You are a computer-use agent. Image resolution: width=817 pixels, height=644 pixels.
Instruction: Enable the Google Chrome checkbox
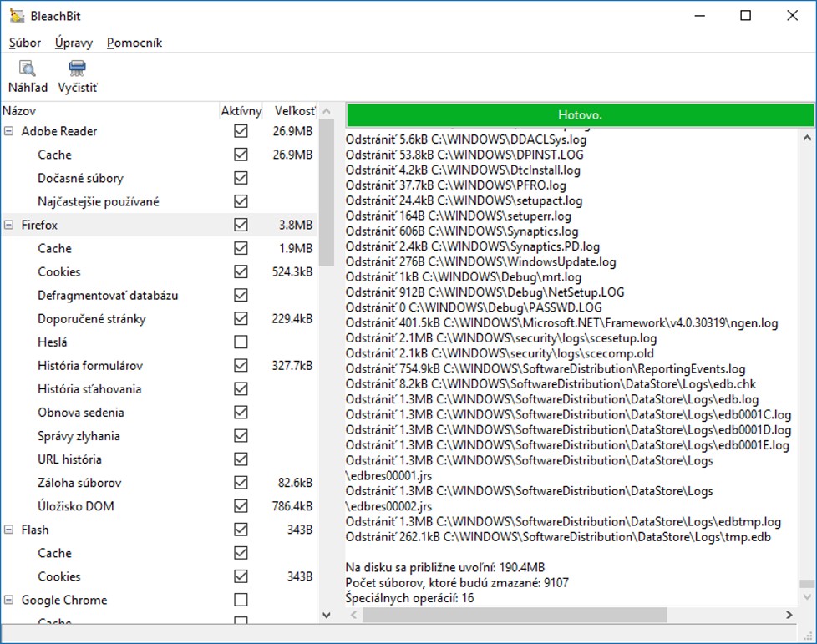(241, 600)
